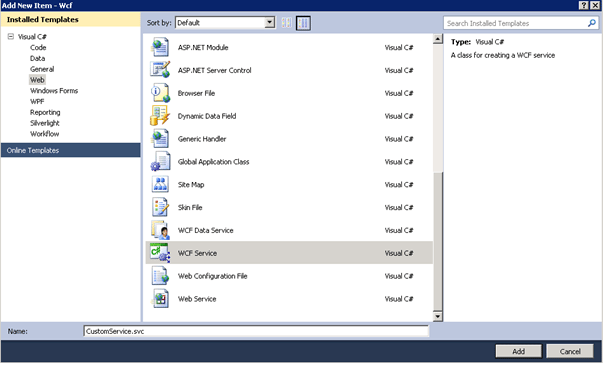
Task: Open the Installed Templates section
Action: click(x=71, y=19)
